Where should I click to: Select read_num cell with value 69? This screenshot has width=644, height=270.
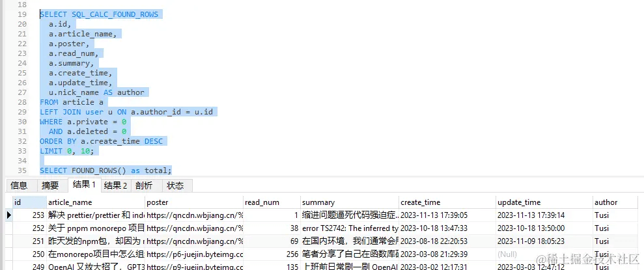coord(272,241)
